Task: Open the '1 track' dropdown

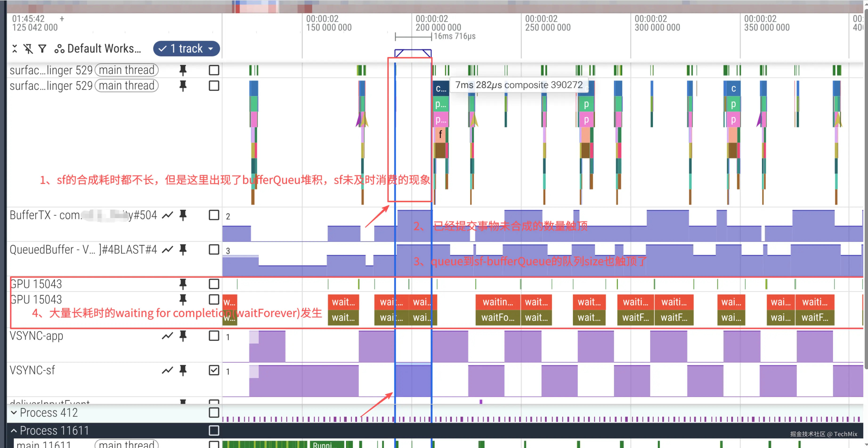Action: (186, 49)
